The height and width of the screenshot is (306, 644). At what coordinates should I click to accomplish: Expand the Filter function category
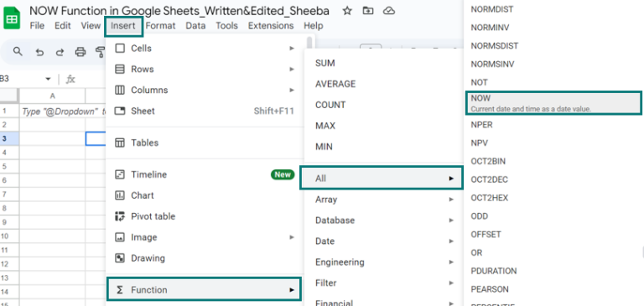coord(383,283)
